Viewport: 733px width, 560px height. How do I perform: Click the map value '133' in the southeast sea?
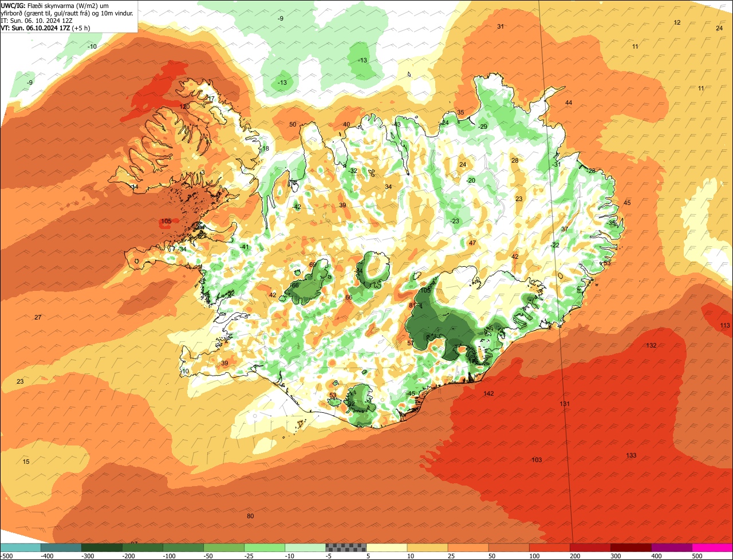click(631, 455)
